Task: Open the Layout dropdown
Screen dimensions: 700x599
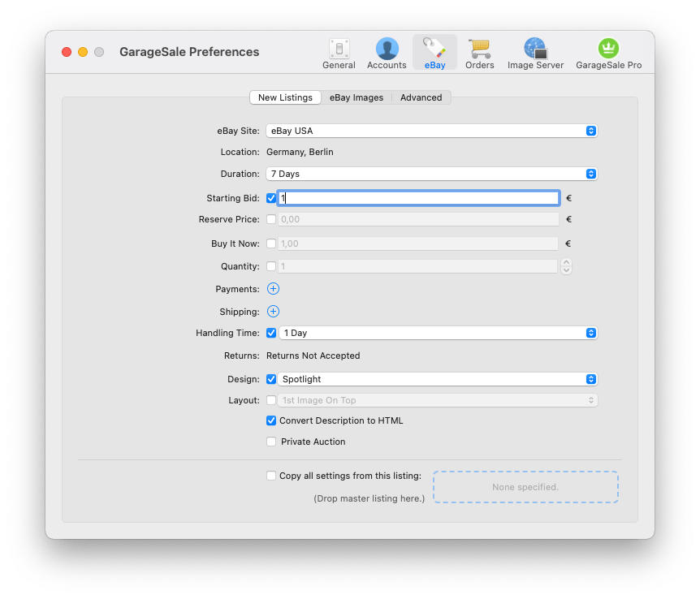Action: (x=438, y=400)
